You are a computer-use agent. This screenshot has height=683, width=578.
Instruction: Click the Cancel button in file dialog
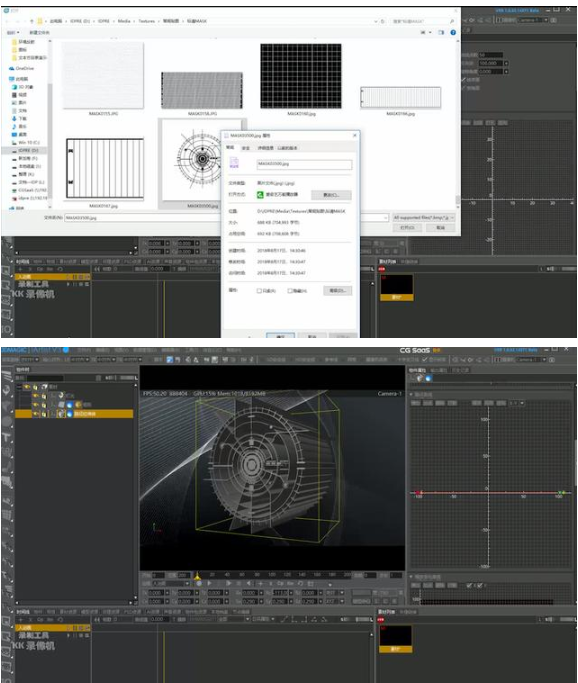pos(441,227)
